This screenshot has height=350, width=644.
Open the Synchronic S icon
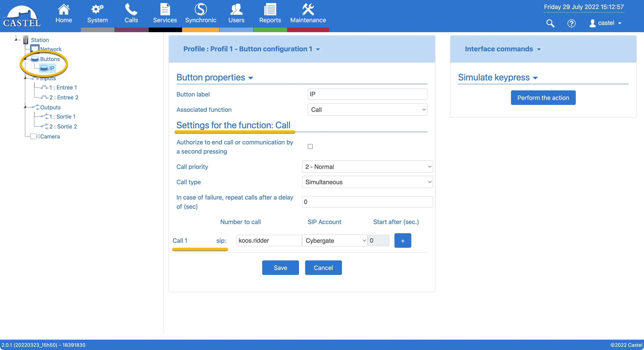200,10
